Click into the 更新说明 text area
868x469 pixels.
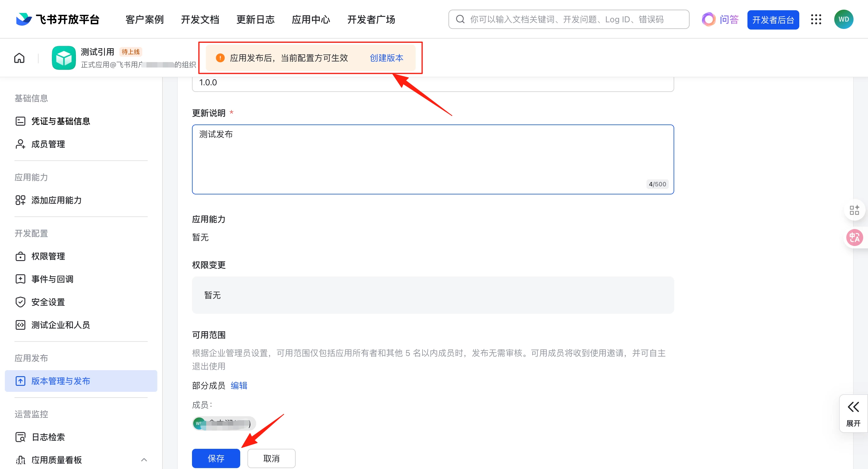click(x=433, y=159)
